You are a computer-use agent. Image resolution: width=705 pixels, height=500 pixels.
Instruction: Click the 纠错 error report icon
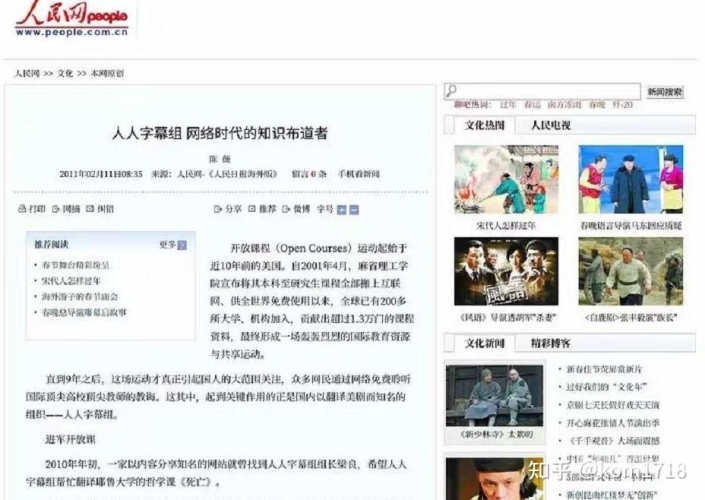tap(90, 209)
